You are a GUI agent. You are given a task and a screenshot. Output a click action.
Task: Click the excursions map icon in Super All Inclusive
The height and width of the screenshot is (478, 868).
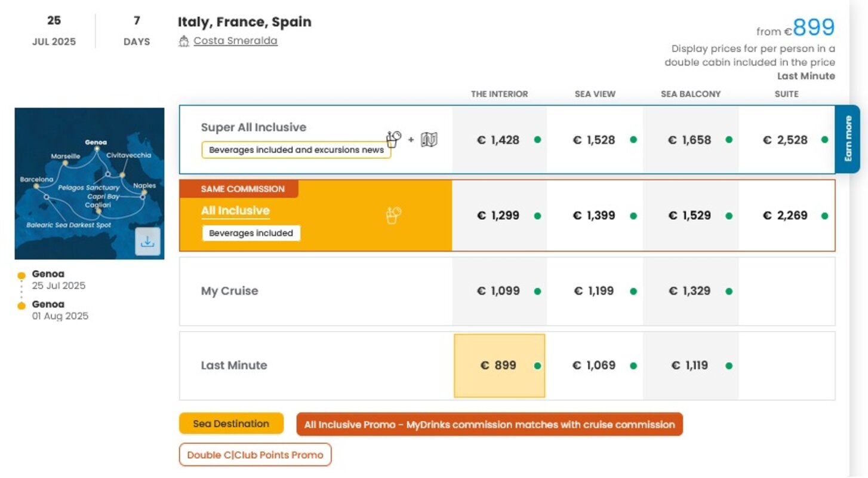point(429,140)
